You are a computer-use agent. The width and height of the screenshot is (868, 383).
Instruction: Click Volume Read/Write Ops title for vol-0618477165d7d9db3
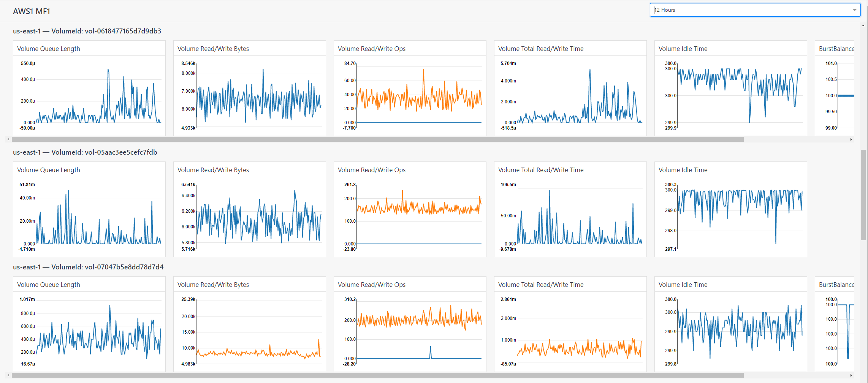(x=372, y=49)
